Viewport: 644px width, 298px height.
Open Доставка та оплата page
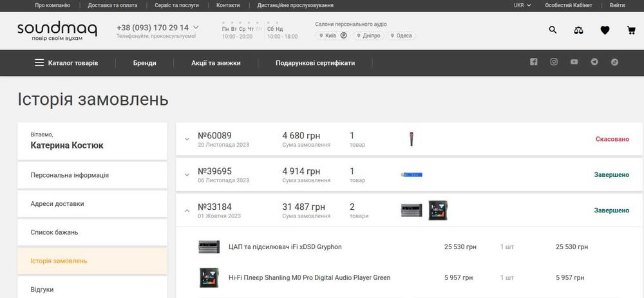113,5
